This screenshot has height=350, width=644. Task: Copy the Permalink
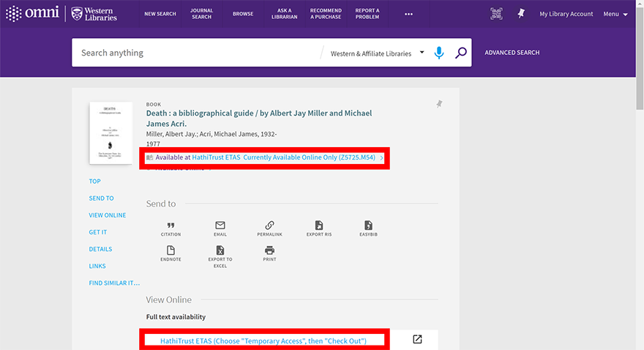269,228
